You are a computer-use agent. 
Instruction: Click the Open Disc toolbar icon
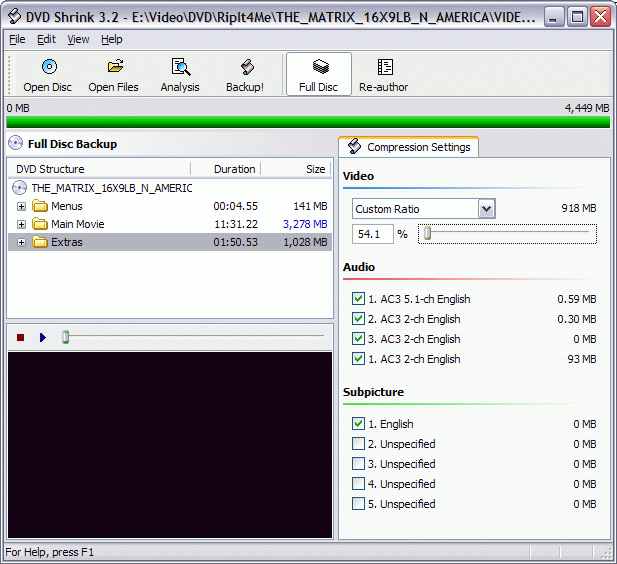(x=48, y=68)
